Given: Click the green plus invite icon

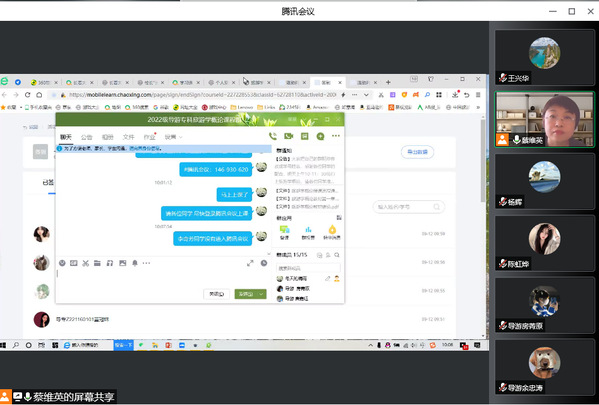Looking at the screenshot, I should 320,136.
